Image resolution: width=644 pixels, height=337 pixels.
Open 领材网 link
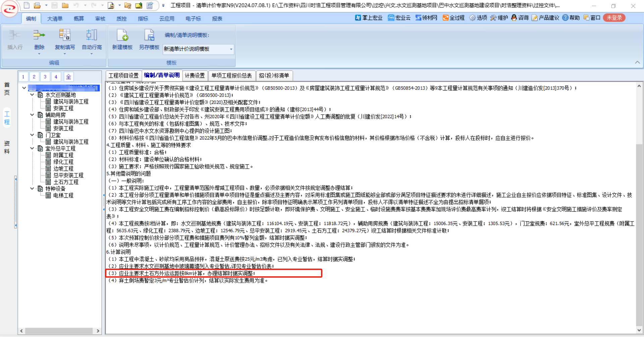426,18
